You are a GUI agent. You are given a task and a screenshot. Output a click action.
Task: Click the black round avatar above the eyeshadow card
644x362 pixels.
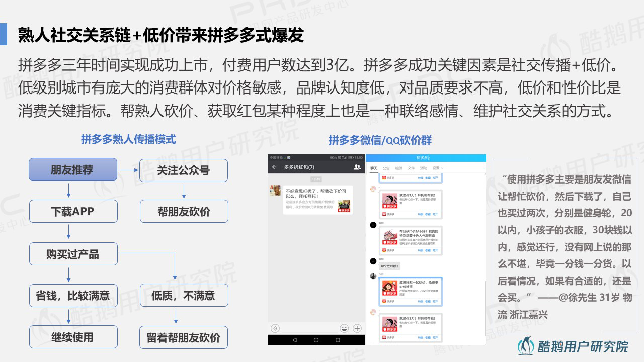[373, 224]
